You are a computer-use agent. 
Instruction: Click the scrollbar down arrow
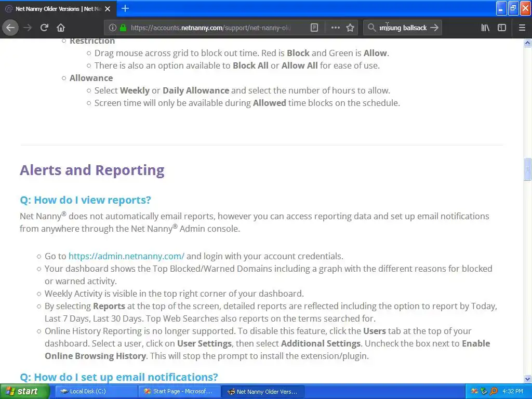[x=527, y=379]
